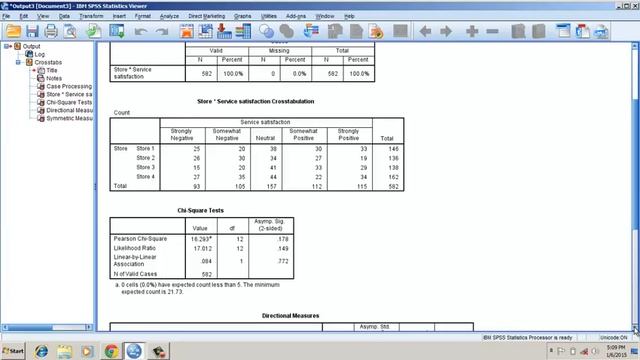
Task: Click the Print toolbar icon
Action: tap(51, 31)
